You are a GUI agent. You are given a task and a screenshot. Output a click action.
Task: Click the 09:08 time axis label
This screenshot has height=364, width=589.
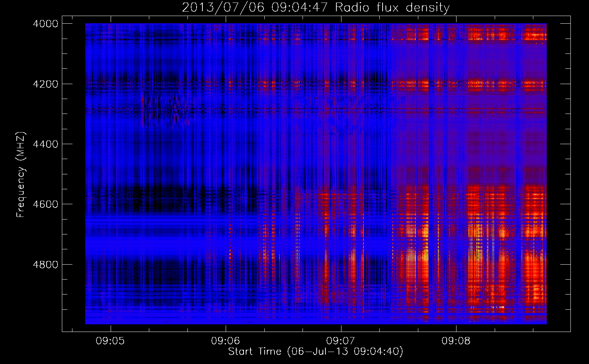(x=456, y=341)
